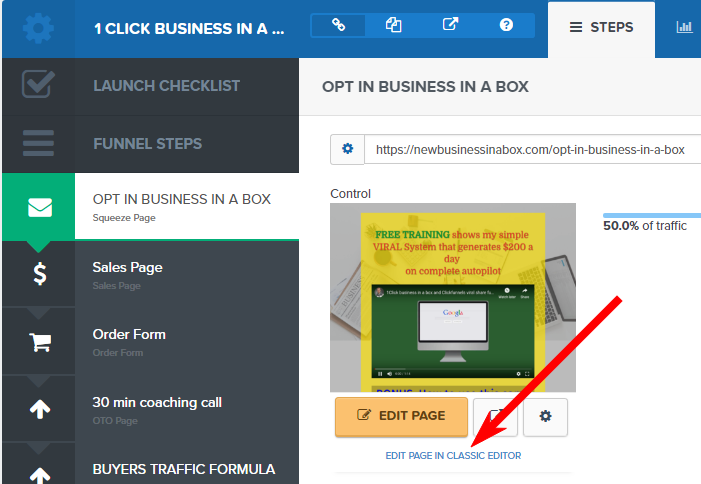Open the stats bar chart tab
701x484 pixels.
click(684, 27)
